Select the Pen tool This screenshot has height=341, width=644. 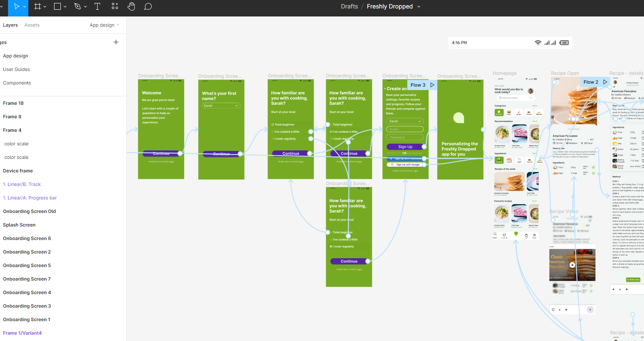point(77,6)
